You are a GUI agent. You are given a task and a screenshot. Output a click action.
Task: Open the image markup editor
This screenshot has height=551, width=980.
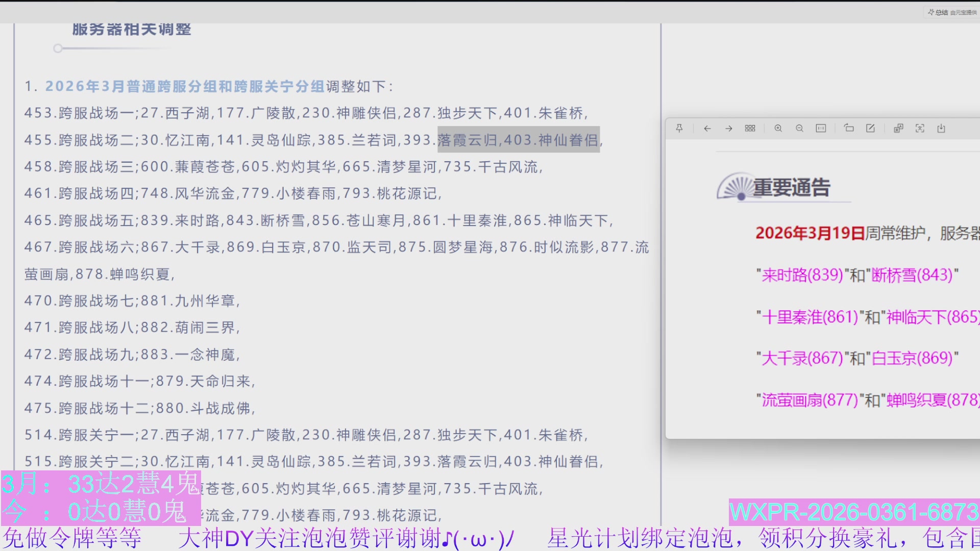pyautogui.click(x=871, y=128)
